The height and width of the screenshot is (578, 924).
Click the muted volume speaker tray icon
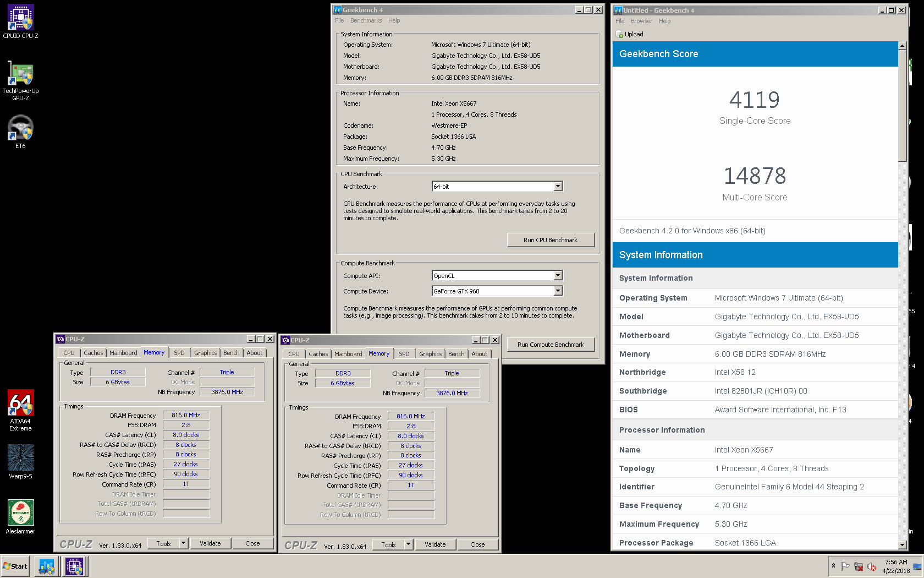(x=872, y=566)
